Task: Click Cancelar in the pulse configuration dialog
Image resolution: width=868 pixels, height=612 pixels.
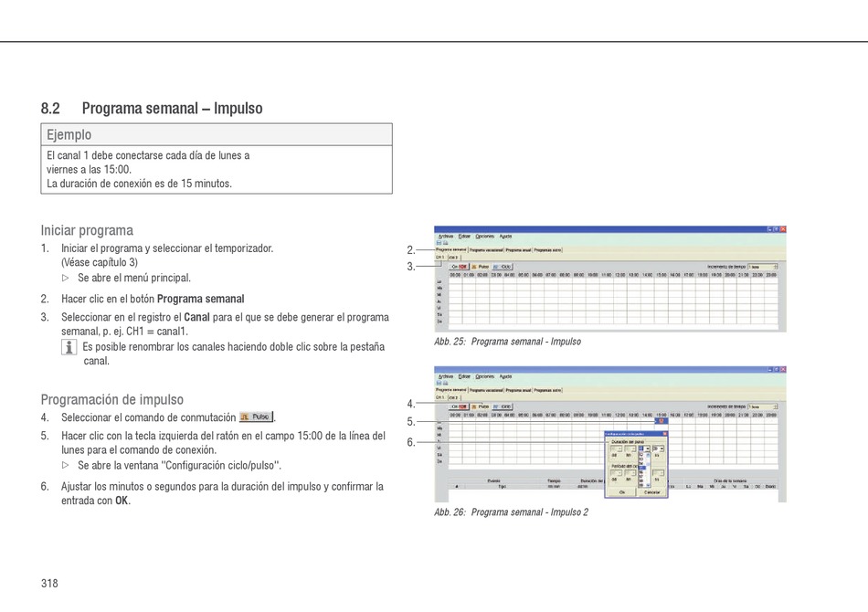Action: [x=652, y=492]
